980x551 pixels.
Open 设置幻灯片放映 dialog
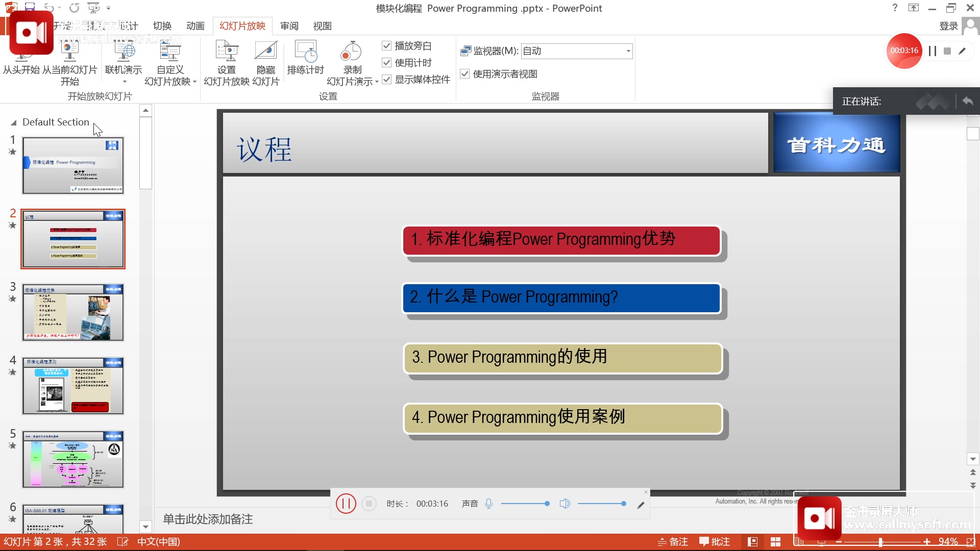[x=227, y=61]
